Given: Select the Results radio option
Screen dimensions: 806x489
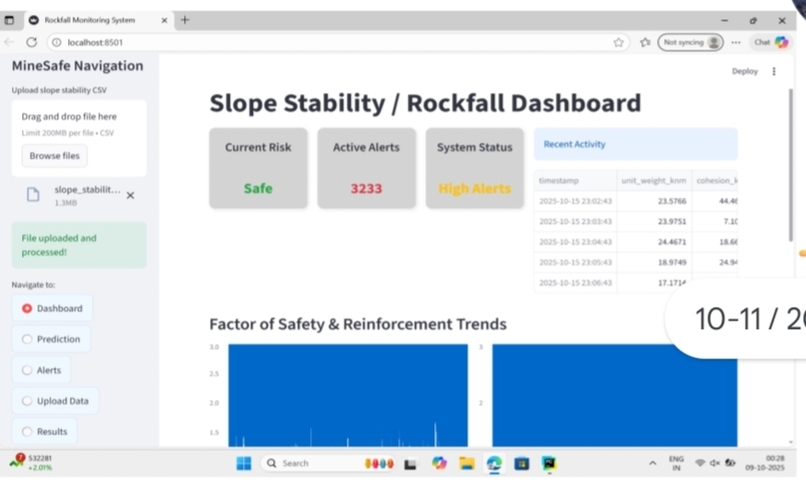Looking at the screenshot, I should (45, 432).
